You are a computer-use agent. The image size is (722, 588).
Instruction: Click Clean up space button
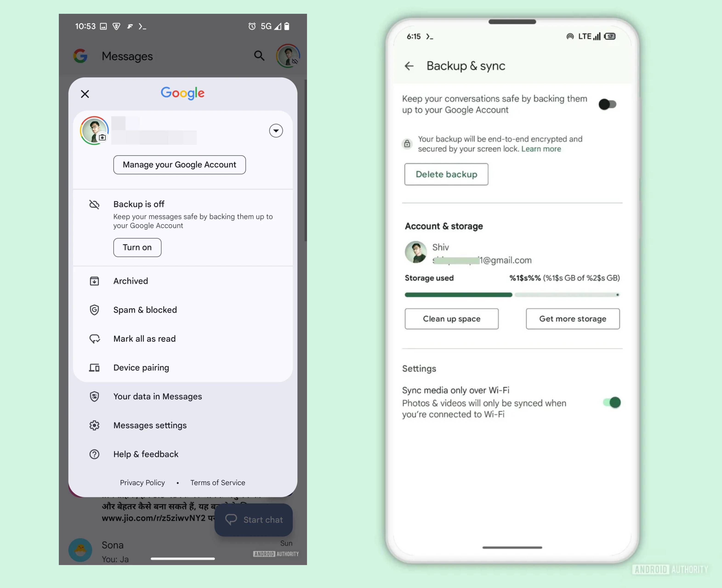click(x=452, y=318)
